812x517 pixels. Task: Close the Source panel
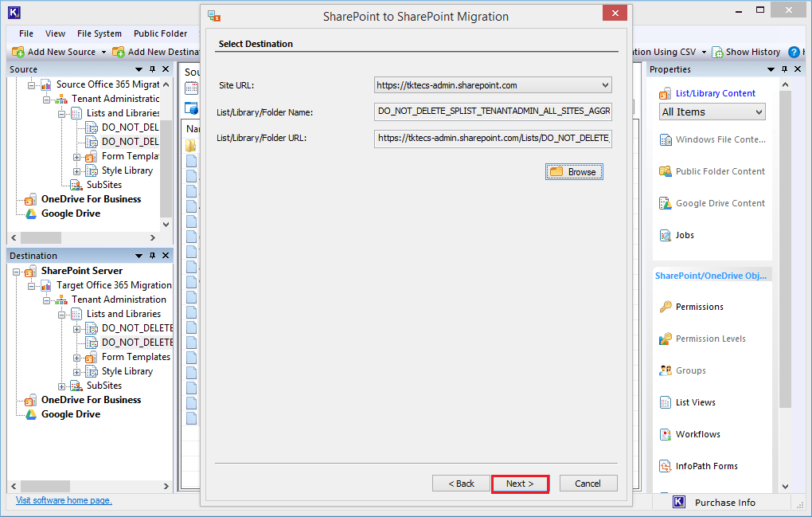[166, 69]
